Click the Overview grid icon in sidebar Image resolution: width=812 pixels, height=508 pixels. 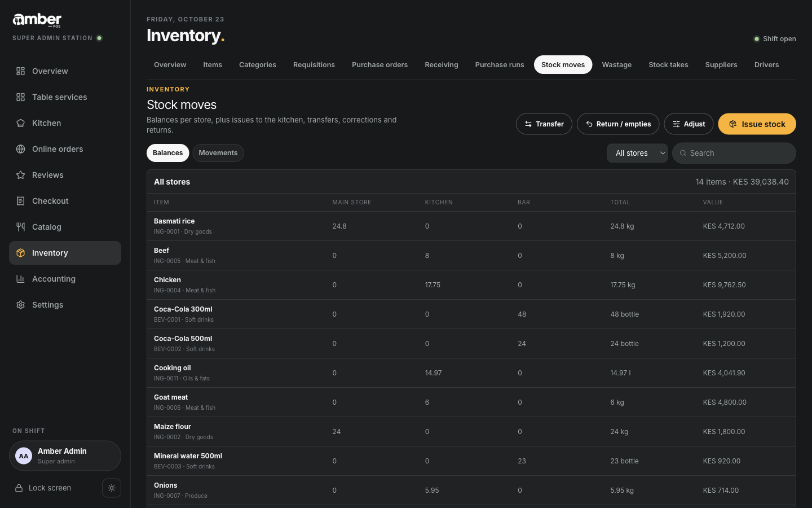[x=20, y=71]
